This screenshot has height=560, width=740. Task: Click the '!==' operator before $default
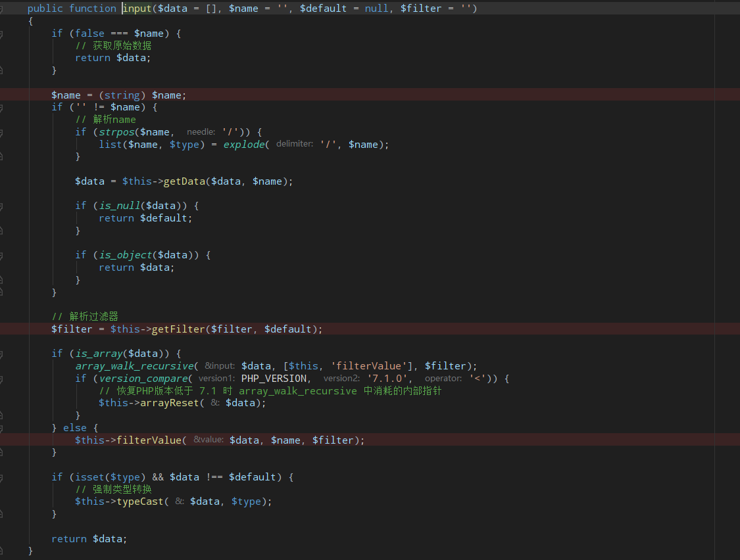pyautogui.click(x=214, y=477)
